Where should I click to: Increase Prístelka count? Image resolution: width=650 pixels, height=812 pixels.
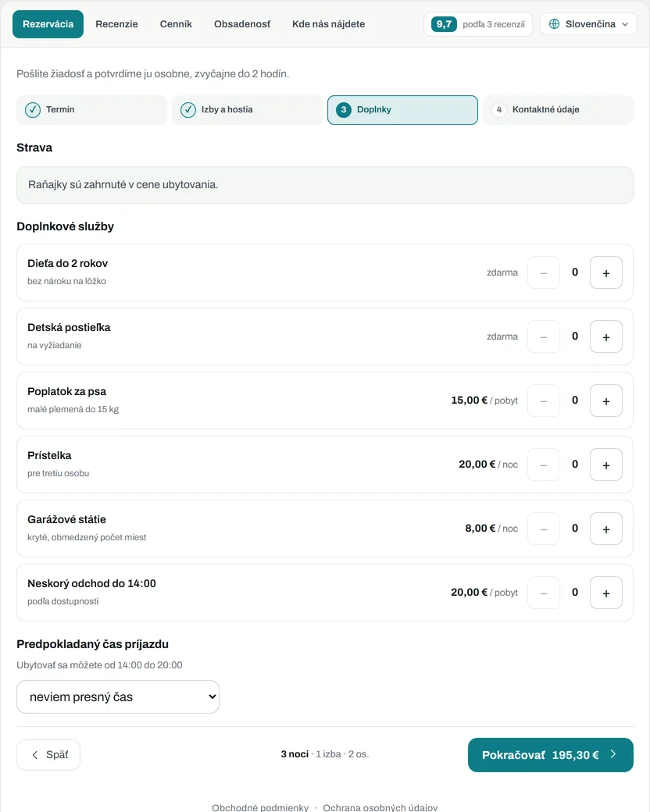[606, 465]
